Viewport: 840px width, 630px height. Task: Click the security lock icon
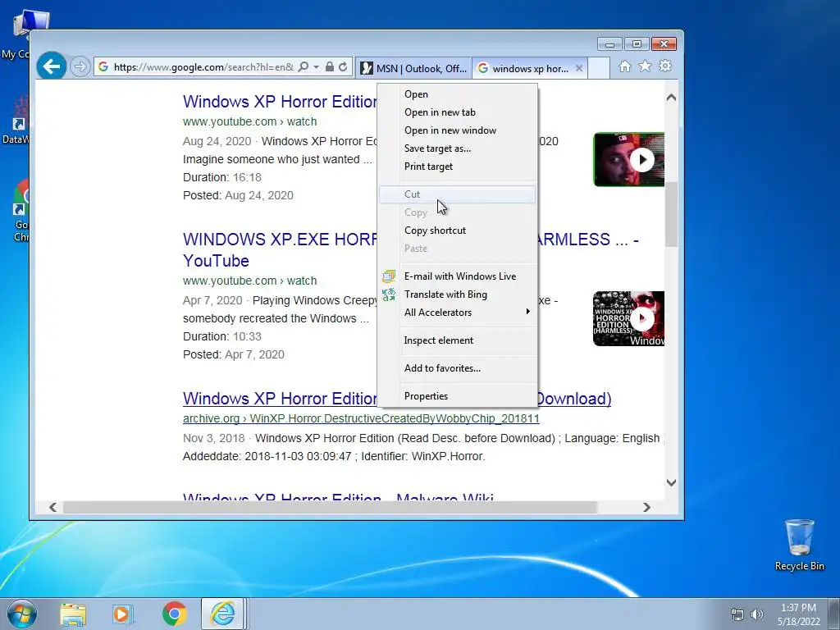pyautogui.click(x=330, y=67)
